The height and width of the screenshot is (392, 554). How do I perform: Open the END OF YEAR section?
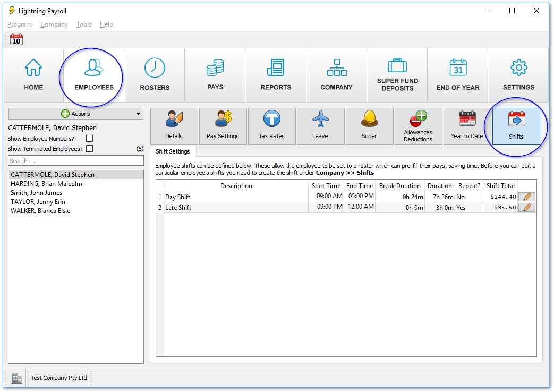coord(457,75)
